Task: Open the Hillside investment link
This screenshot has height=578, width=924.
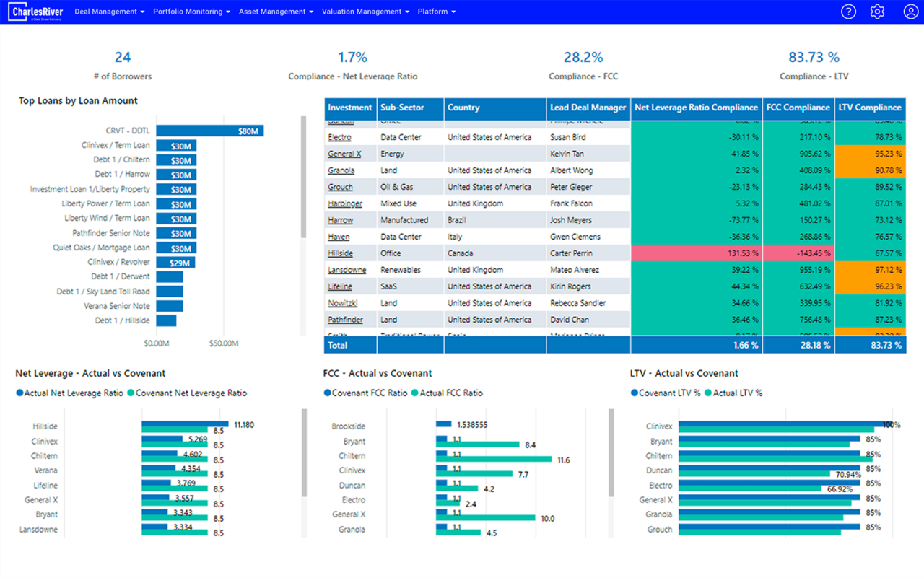Action: click(x=340, y=253)
